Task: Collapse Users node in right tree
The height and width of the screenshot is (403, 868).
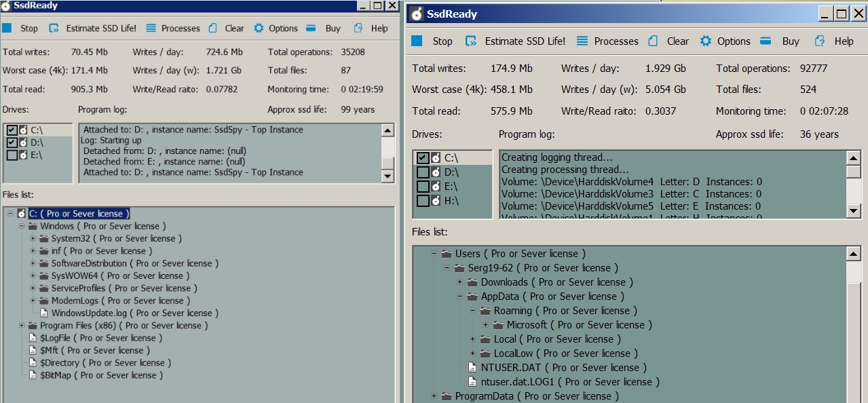Action: click(x=434, y=254)
